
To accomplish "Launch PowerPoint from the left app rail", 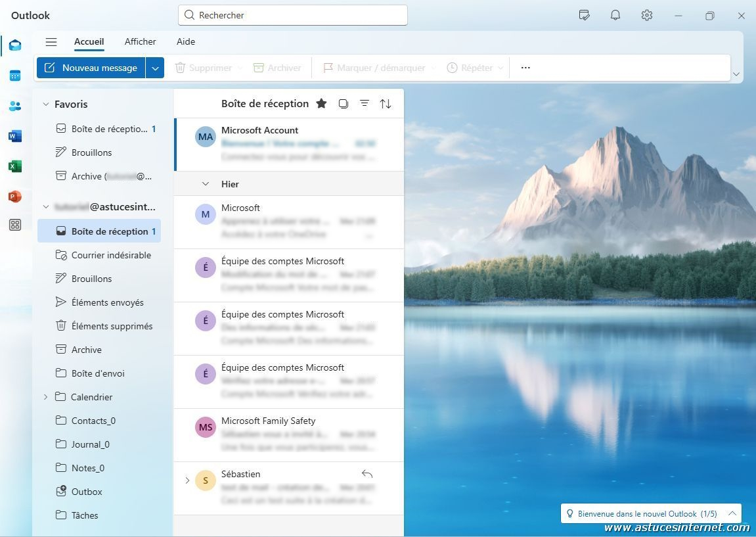I will point(15,197).
